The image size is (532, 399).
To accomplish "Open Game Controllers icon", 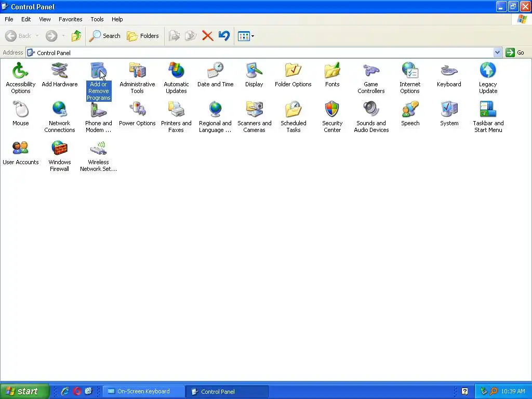I will point(371,78).
